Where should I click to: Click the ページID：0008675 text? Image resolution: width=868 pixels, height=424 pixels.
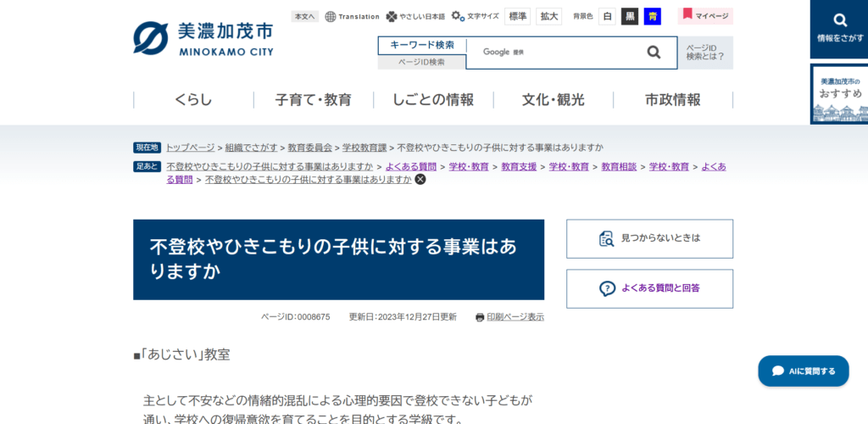click(x=296, y=317)
